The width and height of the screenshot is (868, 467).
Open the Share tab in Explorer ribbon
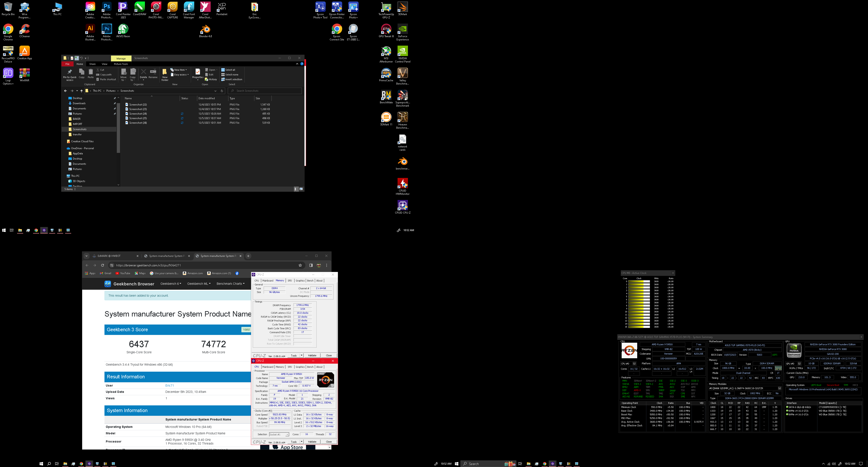92,64
